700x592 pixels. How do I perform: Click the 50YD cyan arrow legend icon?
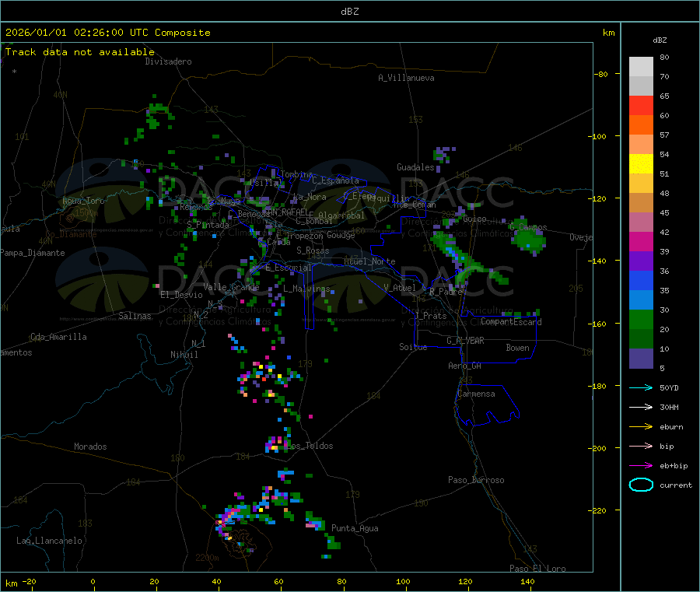[x=641, y=387]
